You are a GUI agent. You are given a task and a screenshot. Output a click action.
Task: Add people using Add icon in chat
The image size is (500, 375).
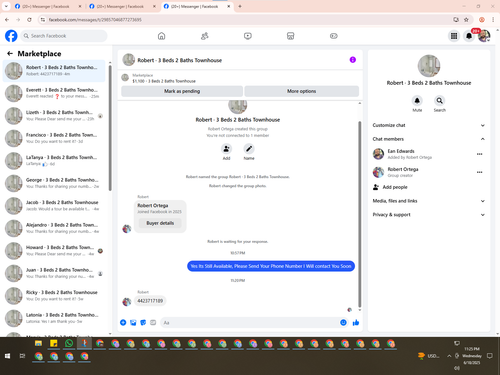coord(226,149)
